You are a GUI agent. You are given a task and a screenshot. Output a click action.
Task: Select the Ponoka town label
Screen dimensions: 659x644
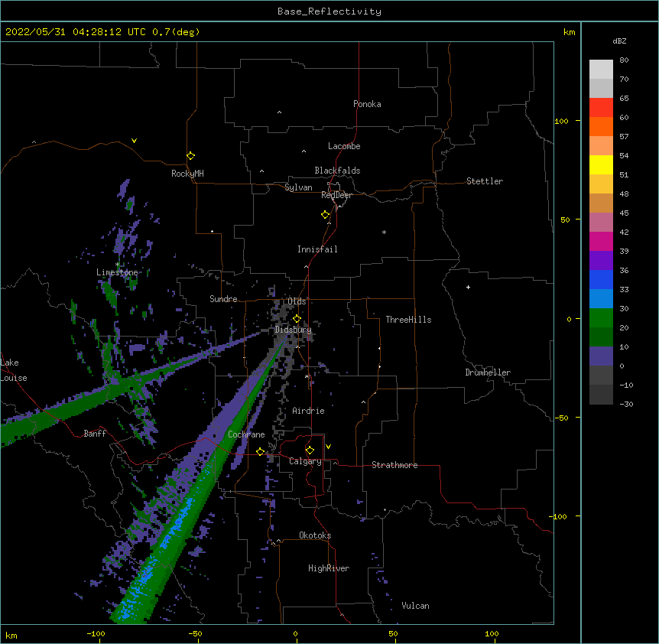367,104
